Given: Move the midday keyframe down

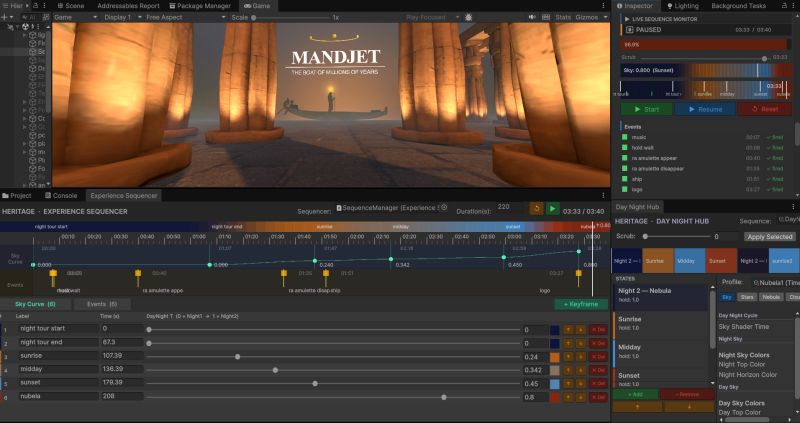Looking at the screenshot, I should (x=580, y=370).
